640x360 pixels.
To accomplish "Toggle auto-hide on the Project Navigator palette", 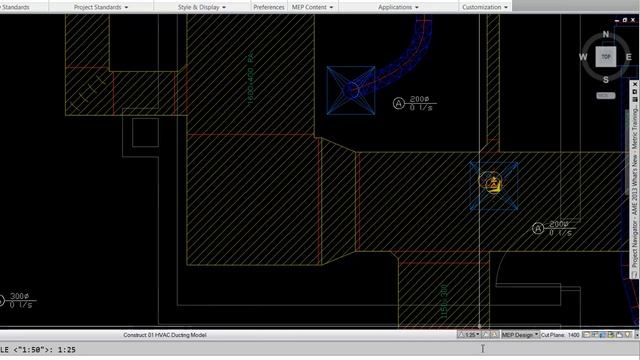I will pyautogui.click(x=635, y=92).
